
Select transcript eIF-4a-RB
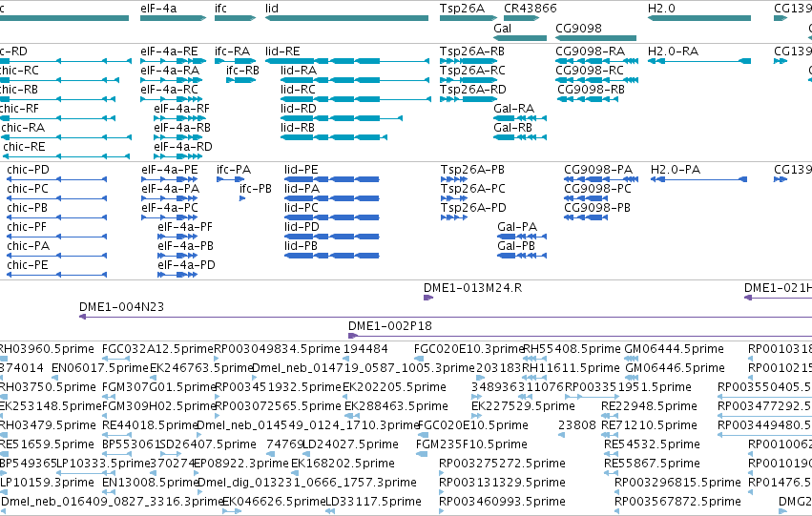click(178, 137)
